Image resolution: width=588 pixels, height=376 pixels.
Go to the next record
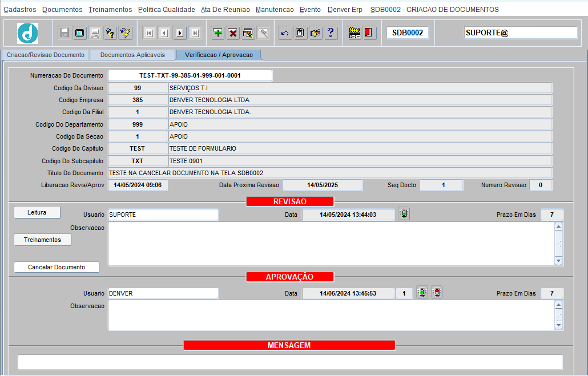(180, 33)
